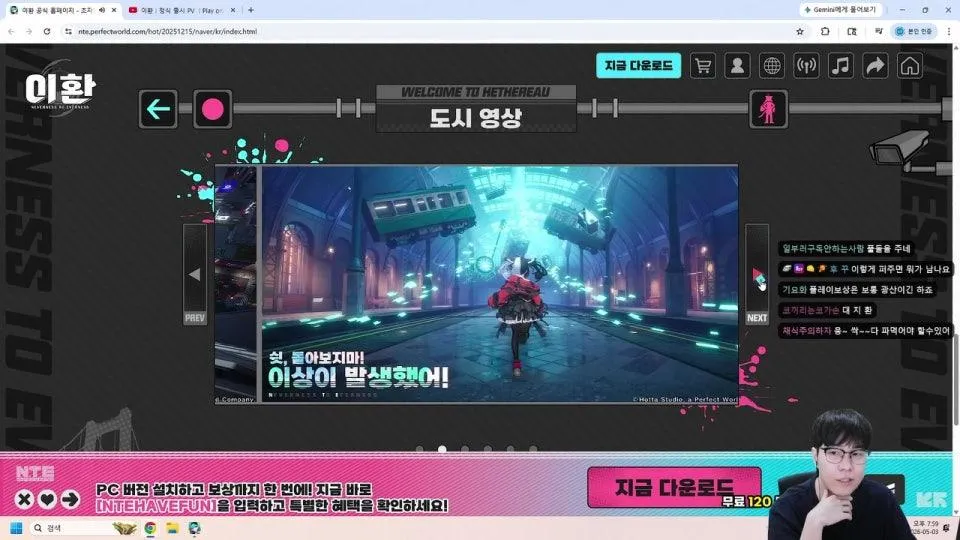
Task: Bookmark this page with the star icon
Action: point(800,31)
